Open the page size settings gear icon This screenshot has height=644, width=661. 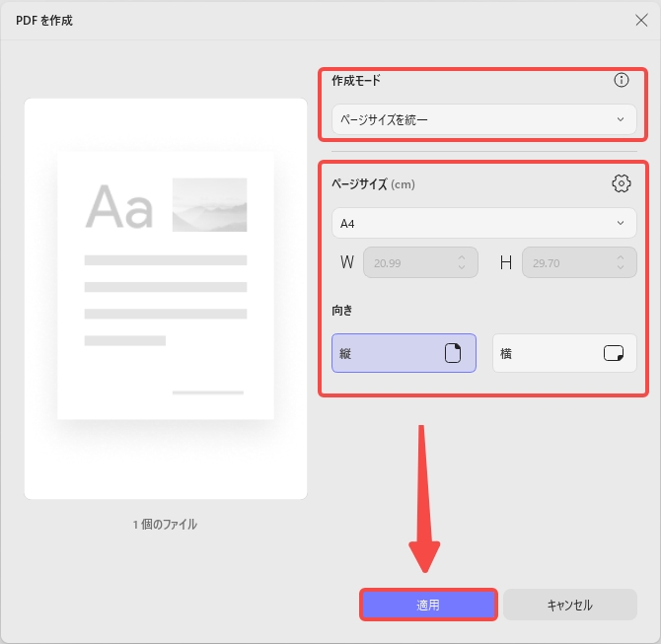tap(621, 183)
